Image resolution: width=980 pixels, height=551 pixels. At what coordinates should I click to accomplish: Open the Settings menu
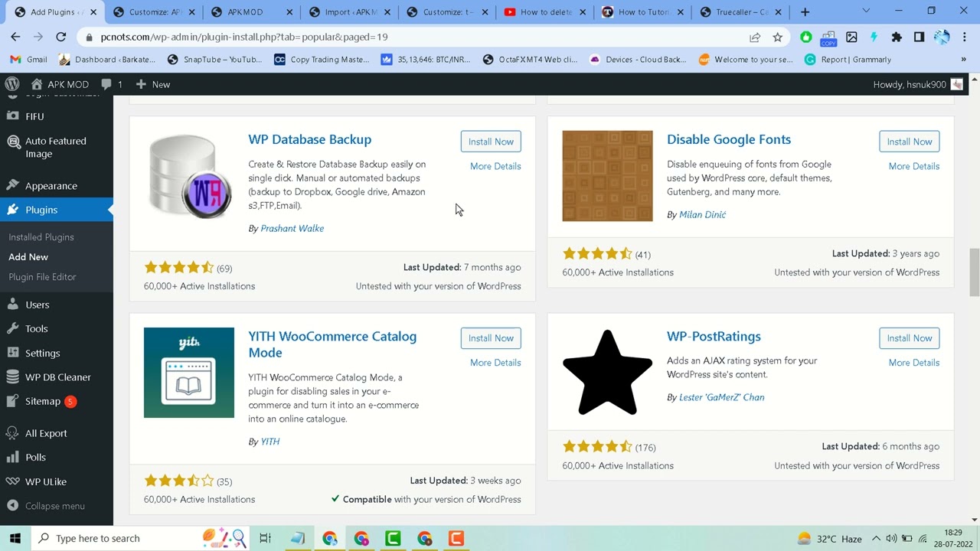click(57, 353)
